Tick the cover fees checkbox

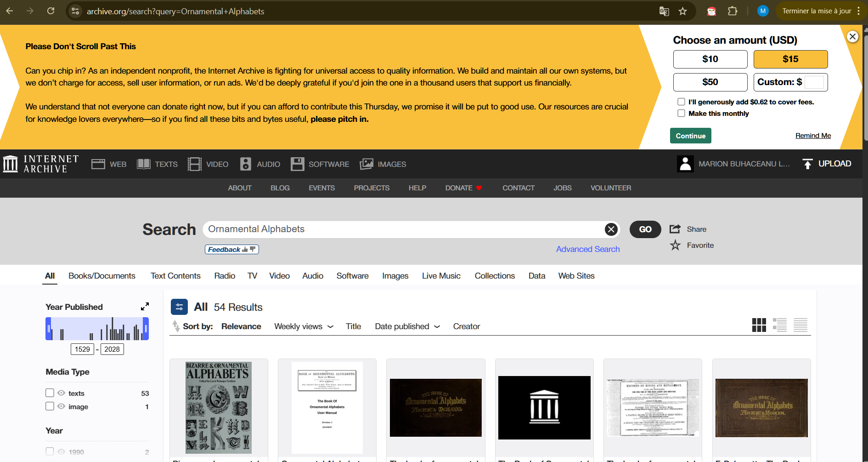[x=681, y=102]
